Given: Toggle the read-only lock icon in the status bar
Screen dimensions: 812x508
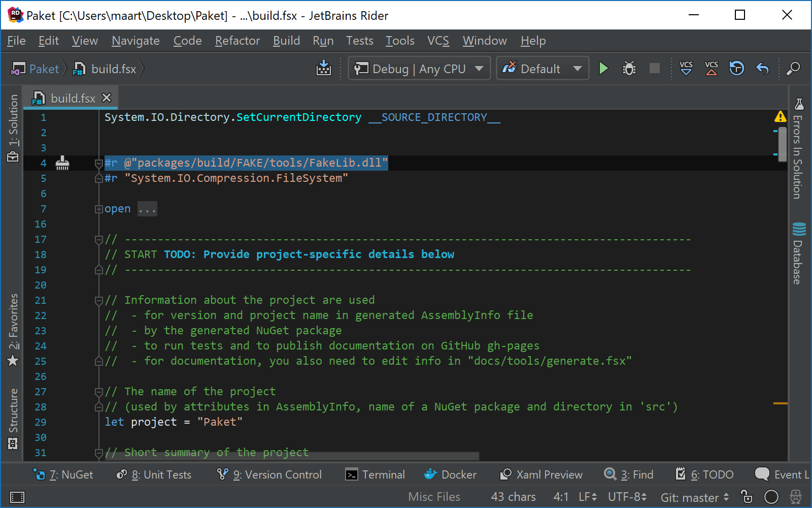Looking at the screenshot, I should click(x=747, y=496).
